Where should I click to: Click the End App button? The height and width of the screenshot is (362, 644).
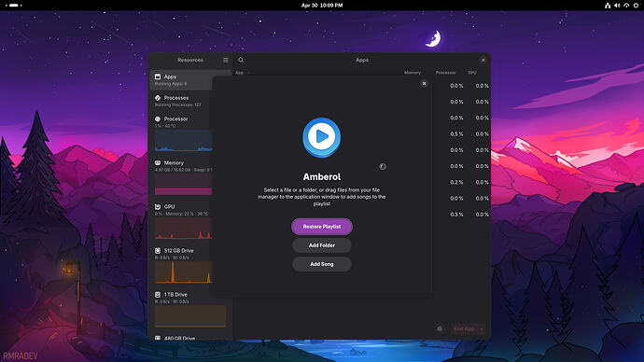(x=464, y=328)
